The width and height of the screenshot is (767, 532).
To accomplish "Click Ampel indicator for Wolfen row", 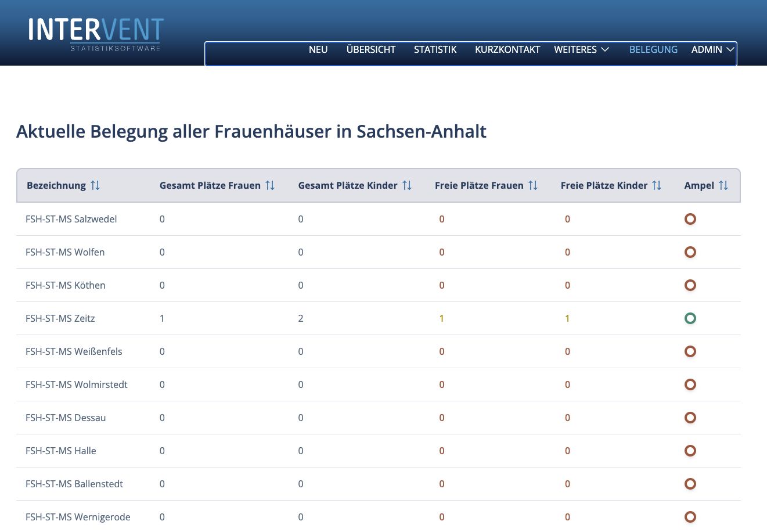I will 690,252.
